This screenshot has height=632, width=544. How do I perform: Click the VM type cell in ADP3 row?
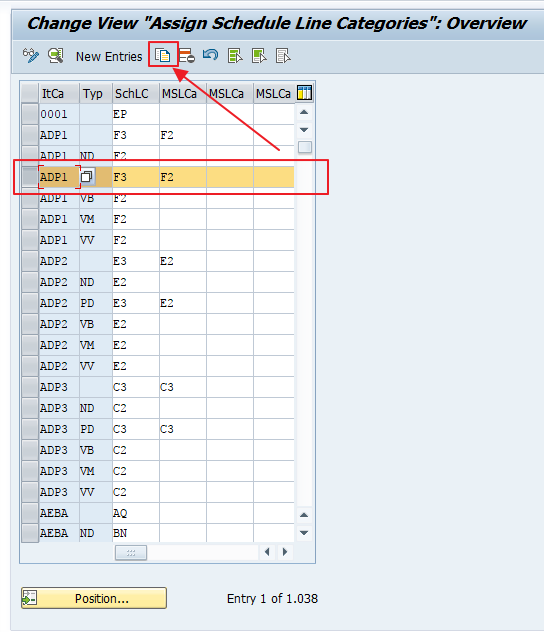pos(96,471)
